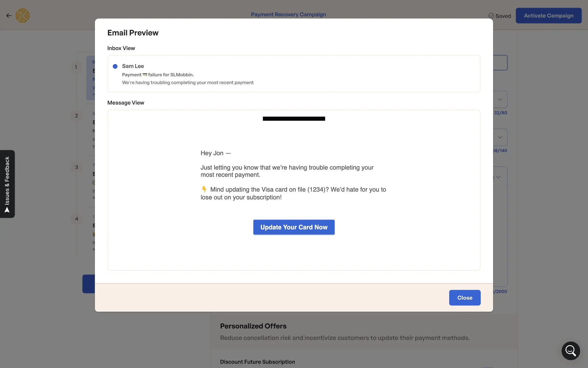Close the Email Preview dialog
588x368 pixels.
465,297
